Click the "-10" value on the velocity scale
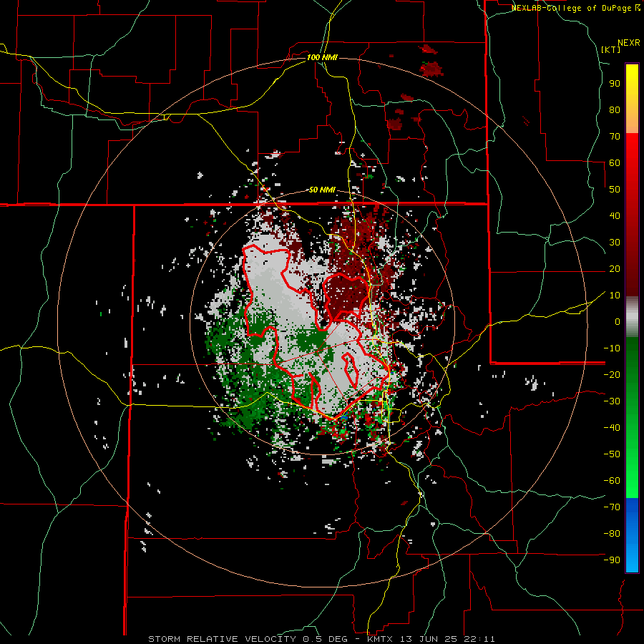644x644 pixels. click(612, 348)
